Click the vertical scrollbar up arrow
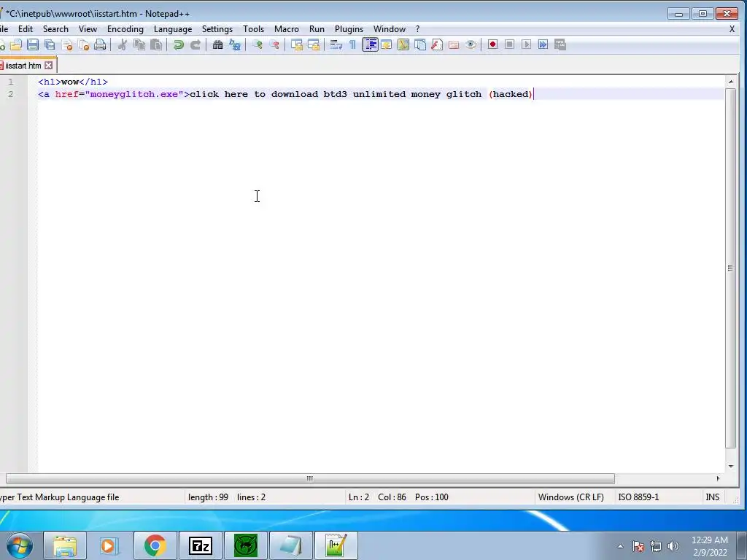The width and height of the screenshot is (747, 560). [x=731, y=82]
